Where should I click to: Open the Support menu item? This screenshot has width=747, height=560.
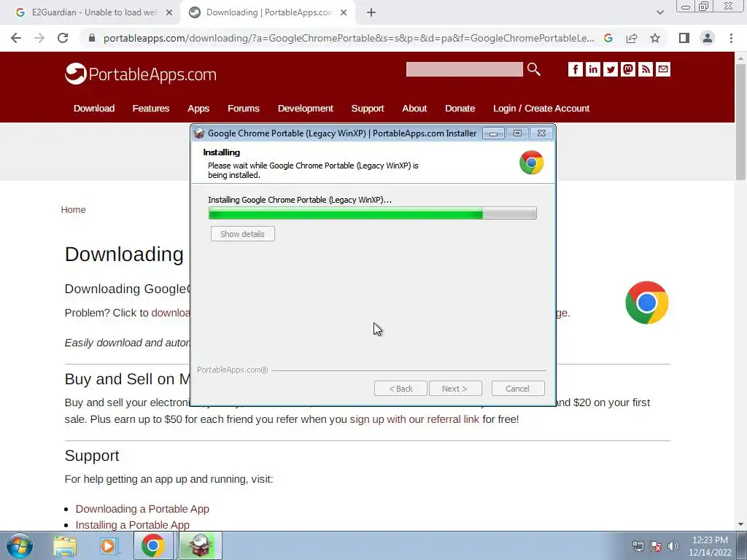pyautogui.click(x=368, y=109)
